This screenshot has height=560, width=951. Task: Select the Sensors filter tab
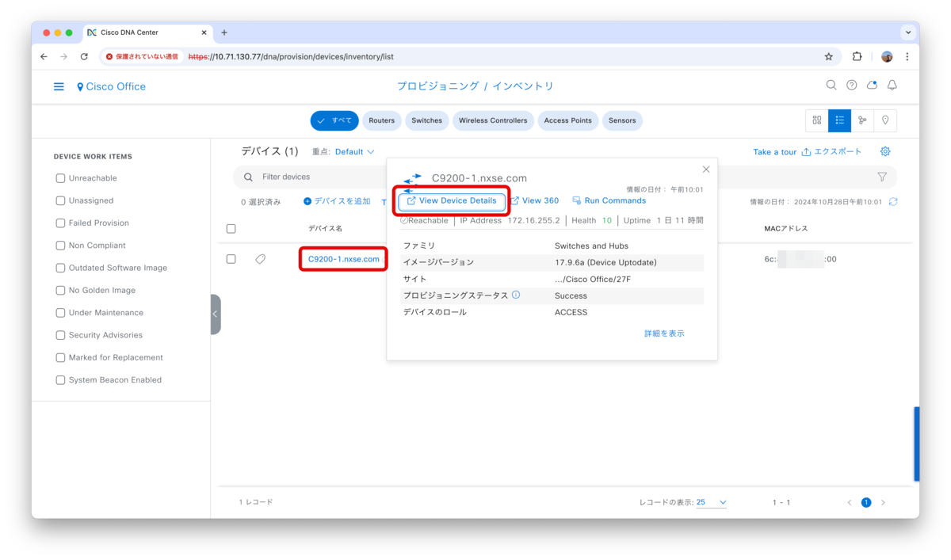tap(622, 120)
